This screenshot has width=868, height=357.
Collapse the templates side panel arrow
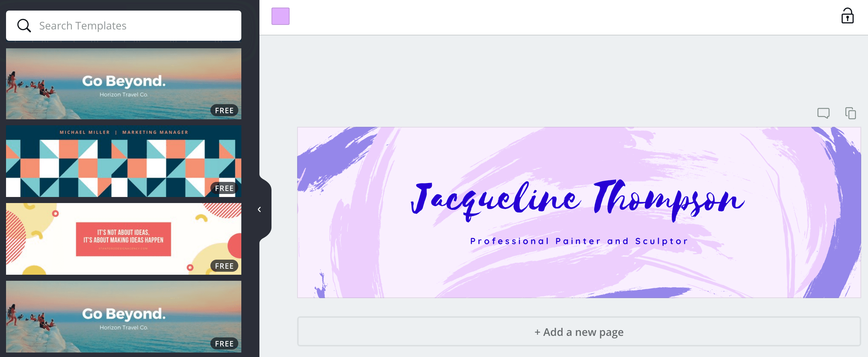(x=259, y=209)
